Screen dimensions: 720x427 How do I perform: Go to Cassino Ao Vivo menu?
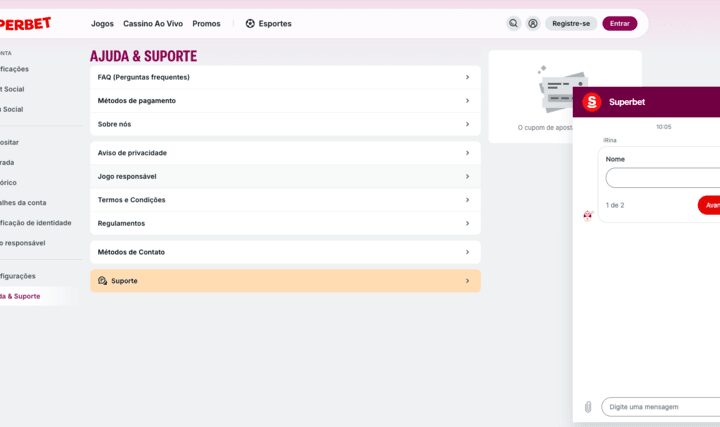(152, 23)
